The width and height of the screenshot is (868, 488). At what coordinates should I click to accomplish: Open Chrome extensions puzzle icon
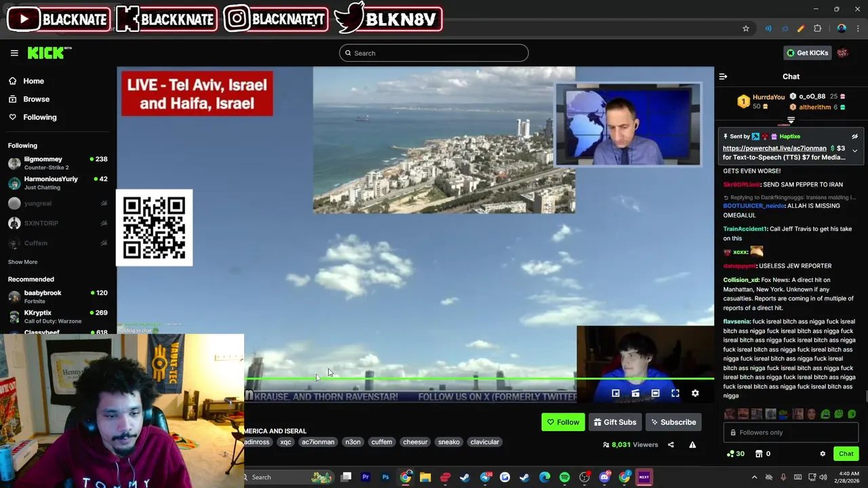pos(817,28)
